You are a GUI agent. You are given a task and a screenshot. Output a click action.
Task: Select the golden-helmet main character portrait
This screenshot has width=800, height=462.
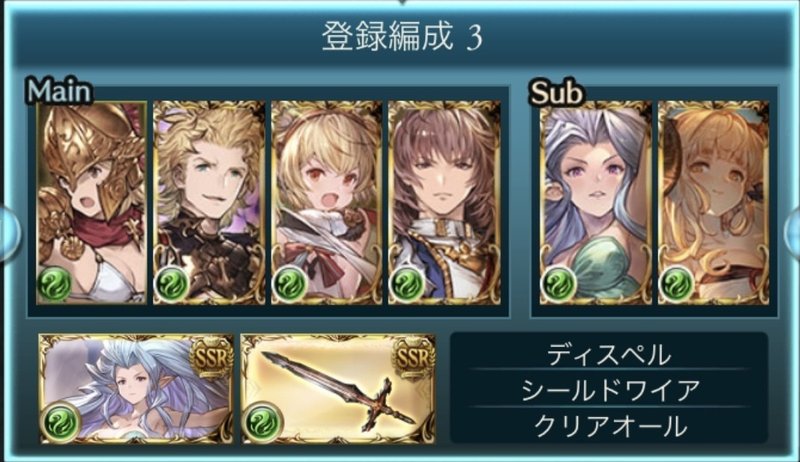[x=92, y=203]
